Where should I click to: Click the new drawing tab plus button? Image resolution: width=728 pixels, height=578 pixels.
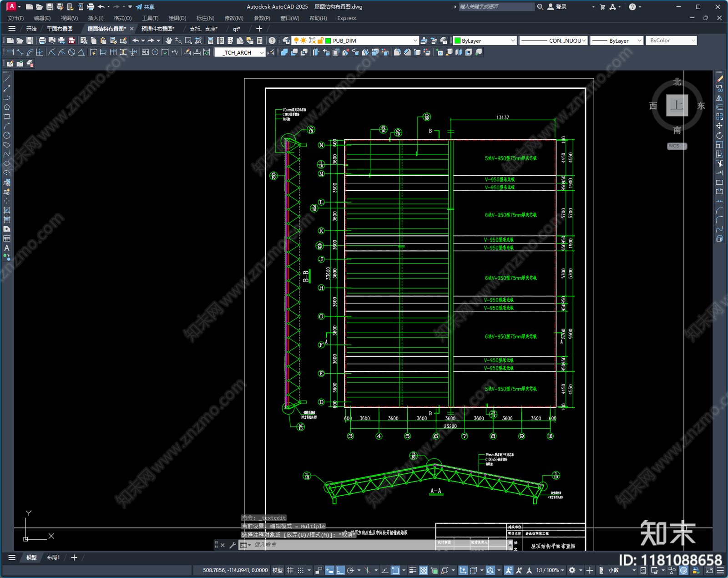click(x=259, y=29)
